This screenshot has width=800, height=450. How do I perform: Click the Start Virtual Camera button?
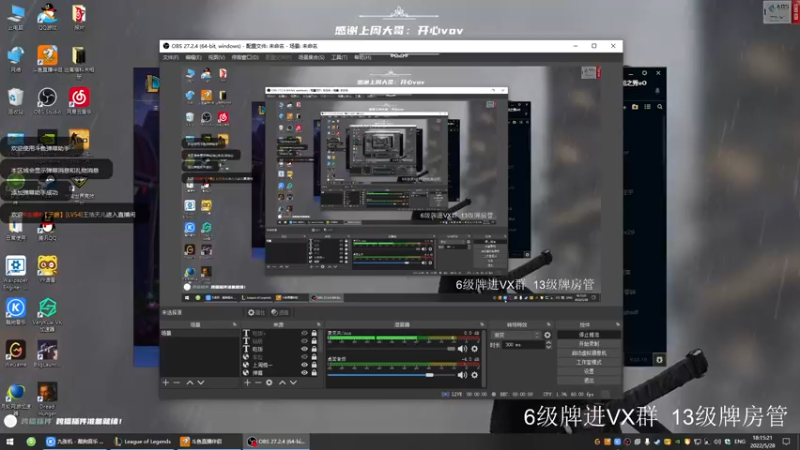coord(589,353)
